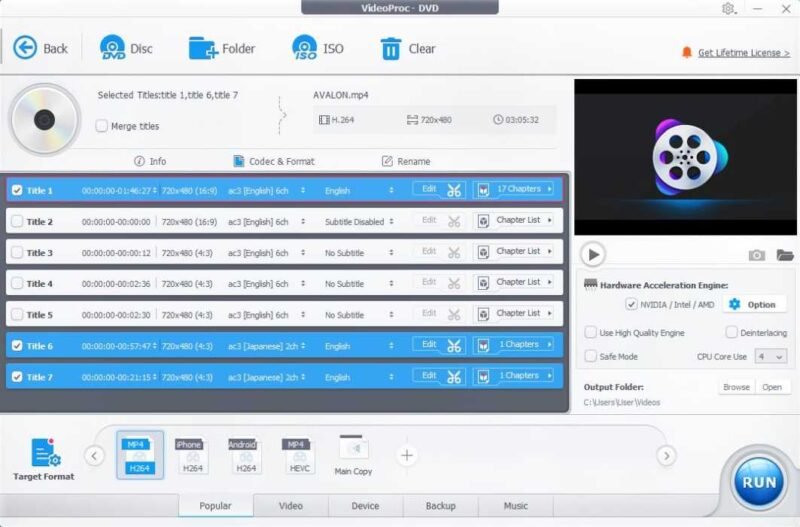The height and width of the screenshot is (527, 800).
Task: Check the Title 5 checkbox
Action: tap(17, 315)
